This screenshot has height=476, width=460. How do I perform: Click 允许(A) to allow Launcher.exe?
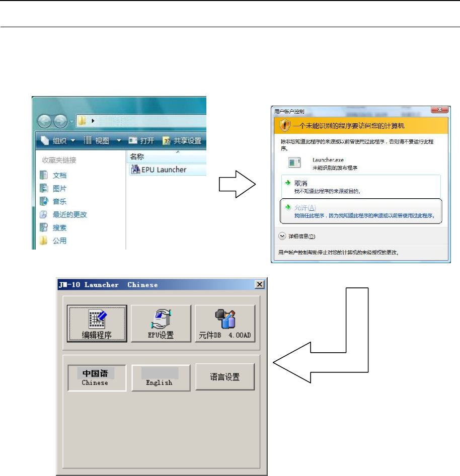[x=361, y=211]
